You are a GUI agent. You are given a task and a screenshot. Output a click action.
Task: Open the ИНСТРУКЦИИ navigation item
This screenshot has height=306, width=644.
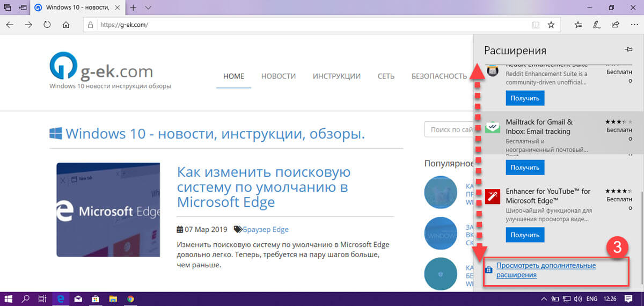[x=336, y=76]
